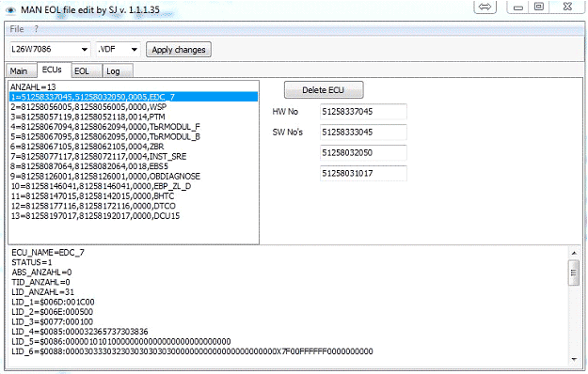The height and width of the screenshot is (374, 588).
Task: Select ECU row 8 EBS5
Action: click(x=134, y=166)
